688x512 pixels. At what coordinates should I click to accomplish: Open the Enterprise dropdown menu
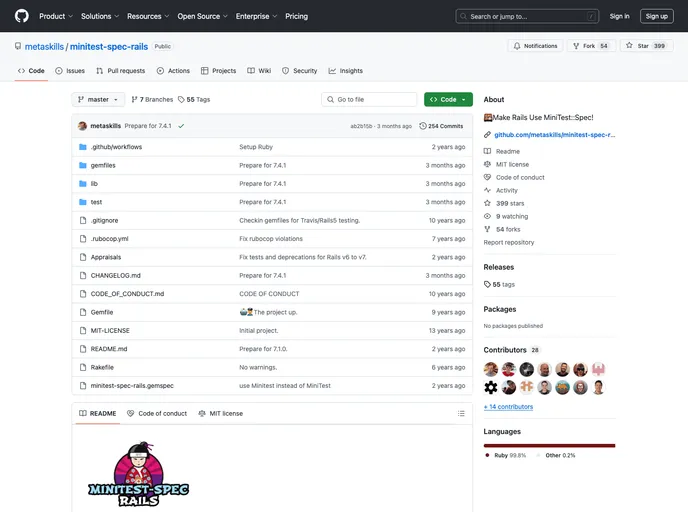[256, 16]
